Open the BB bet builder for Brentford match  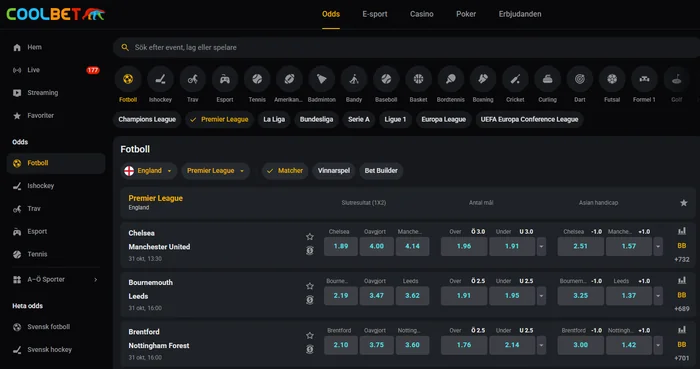(x=682, y=344)
